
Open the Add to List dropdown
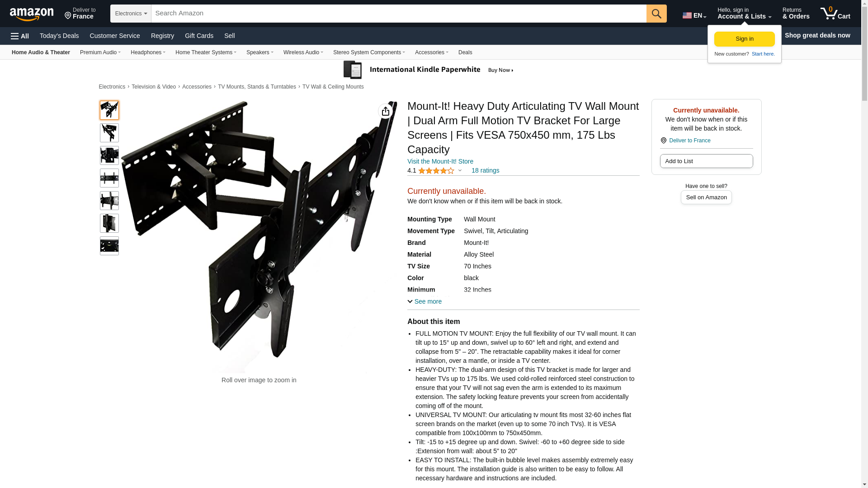coord(706,161)
